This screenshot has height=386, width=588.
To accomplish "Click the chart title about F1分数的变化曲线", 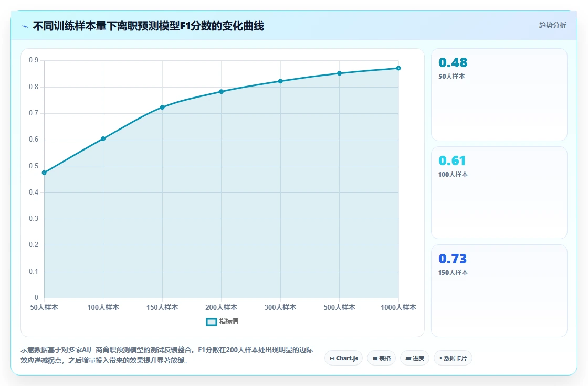I will click(149, 26).
